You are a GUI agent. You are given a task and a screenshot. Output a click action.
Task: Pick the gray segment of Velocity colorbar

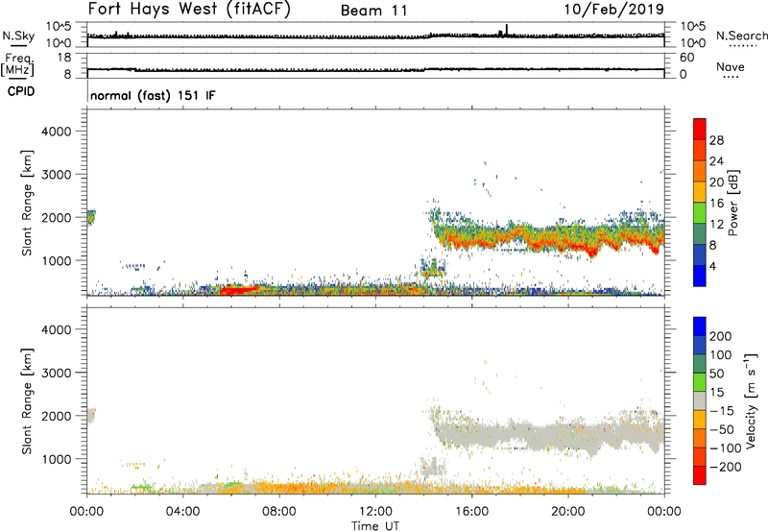tap(700, 401)
